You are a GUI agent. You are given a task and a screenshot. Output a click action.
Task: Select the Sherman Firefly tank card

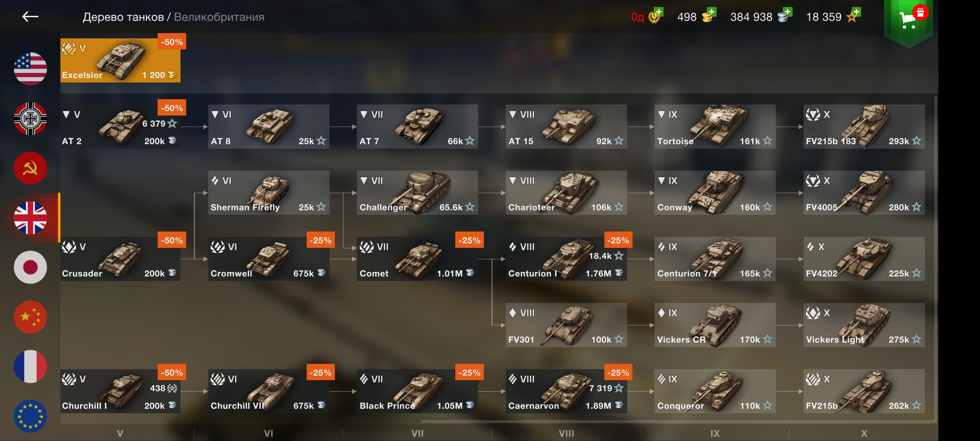[269, 193]
